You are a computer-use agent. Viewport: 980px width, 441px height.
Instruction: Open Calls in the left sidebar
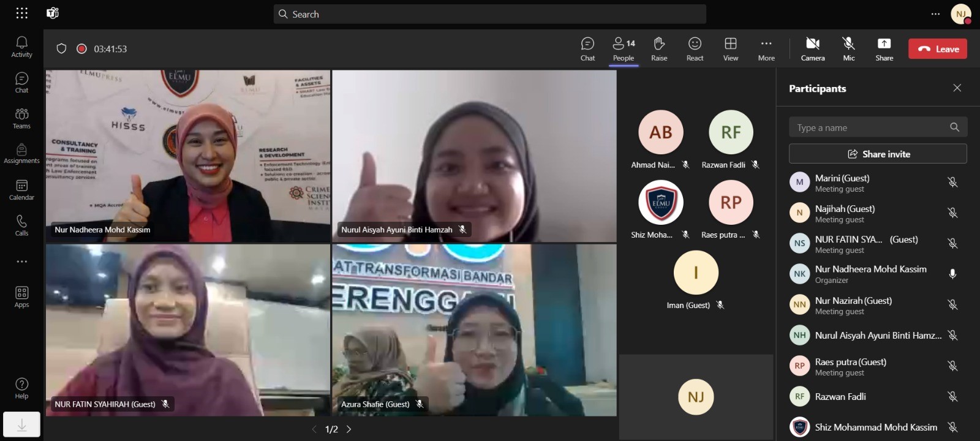[x=21, y=225]
